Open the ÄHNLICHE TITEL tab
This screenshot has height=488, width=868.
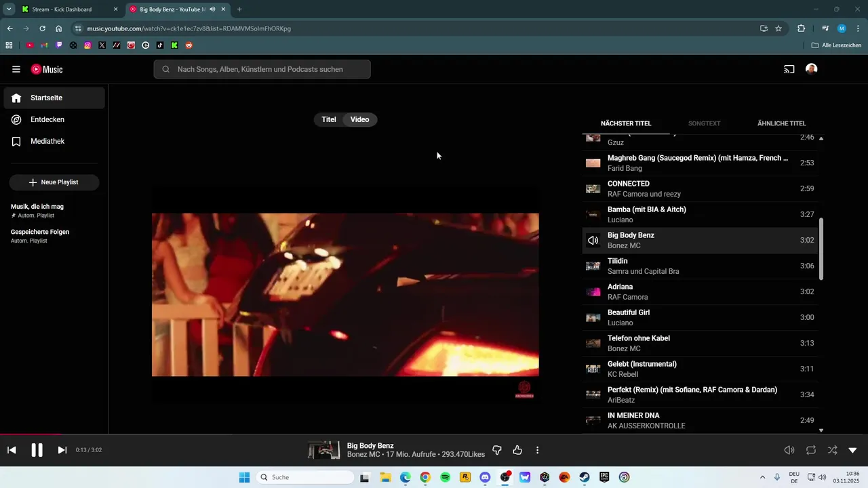(782, 123)
